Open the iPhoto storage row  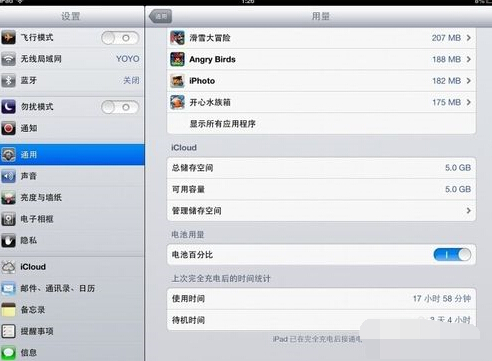pyautogui.click(x=321, y=81)
